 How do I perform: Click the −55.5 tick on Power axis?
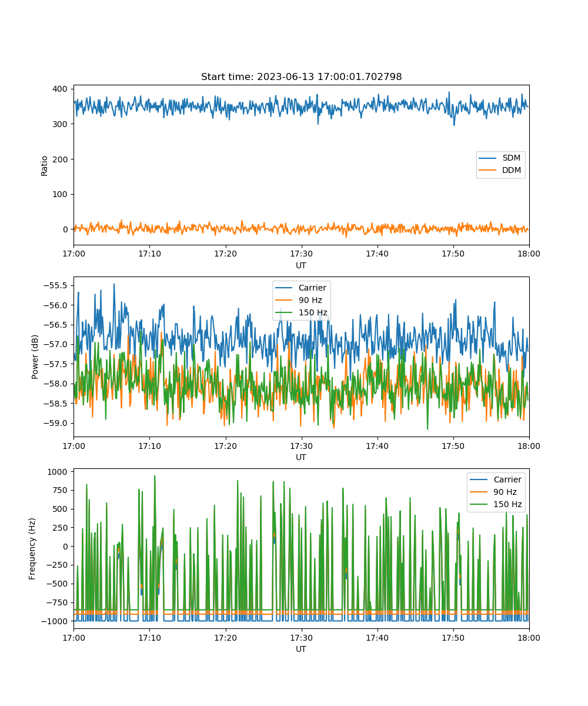pos(55,286)
